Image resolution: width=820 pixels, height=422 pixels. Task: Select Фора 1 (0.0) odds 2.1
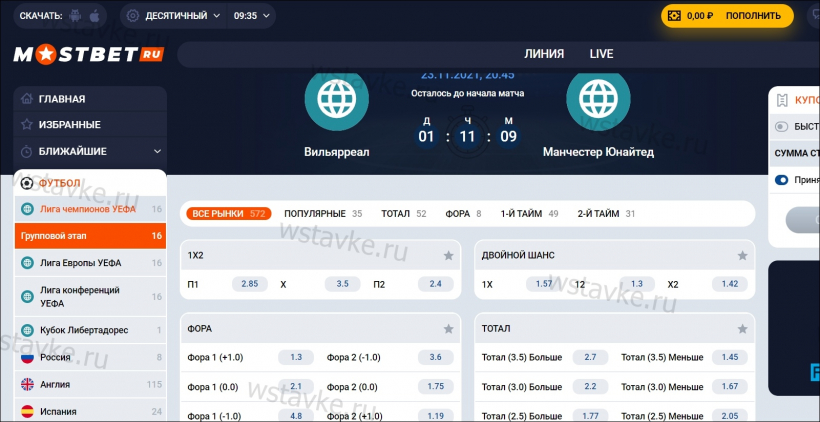tap(296, 386)
